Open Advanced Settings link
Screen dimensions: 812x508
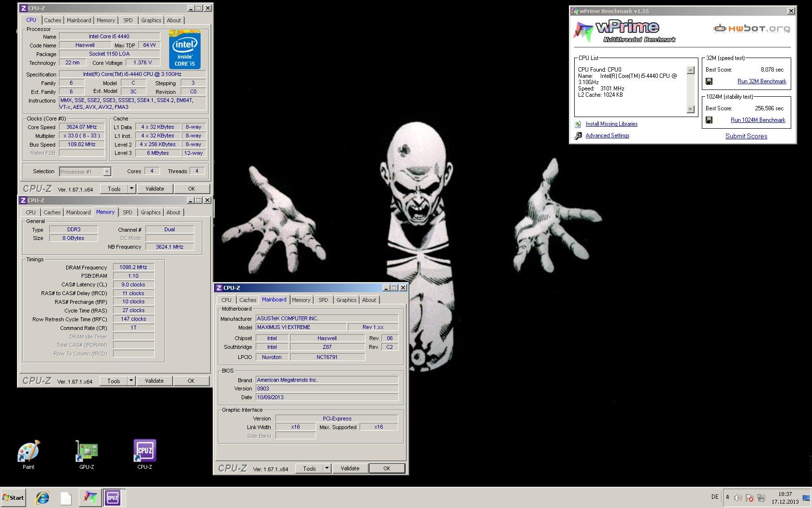point(608,136)
